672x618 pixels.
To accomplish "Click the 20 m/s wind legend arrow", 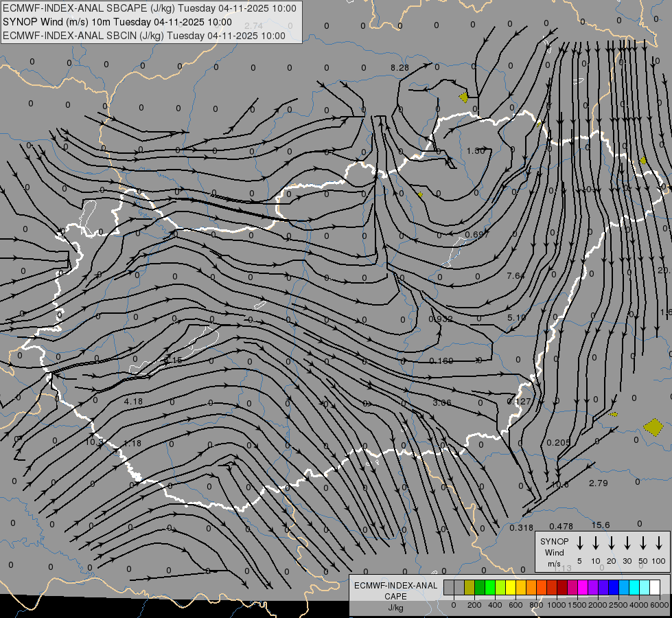I will pos(611,543).
